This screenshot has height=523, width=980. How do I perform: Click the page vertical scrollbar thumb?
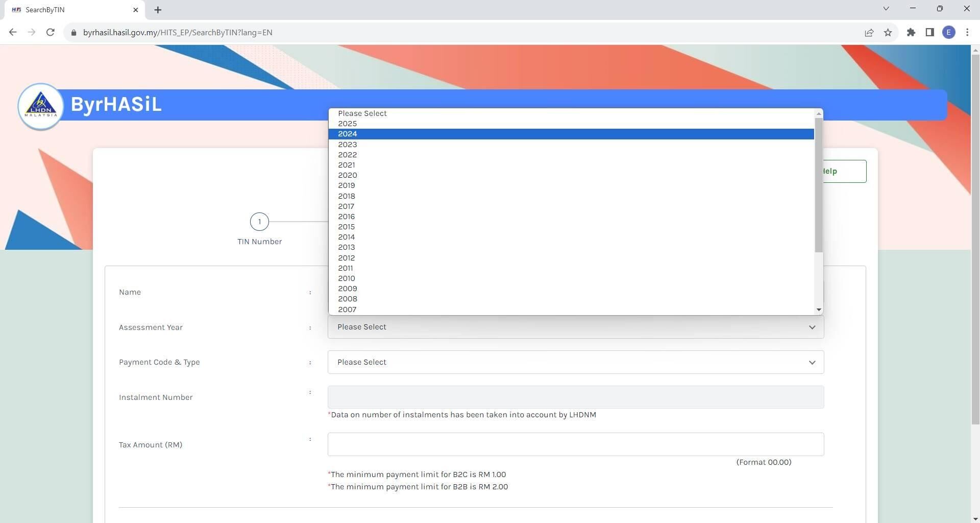975,239
